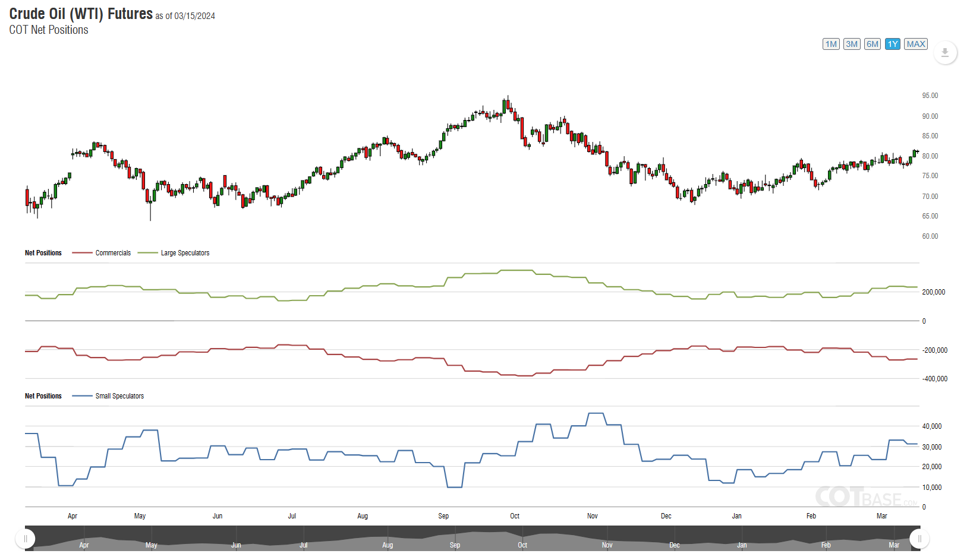Click the COT Net Positions subtitle
The width and height of the screenshot is (970, 560).
[x=49, y=30]
